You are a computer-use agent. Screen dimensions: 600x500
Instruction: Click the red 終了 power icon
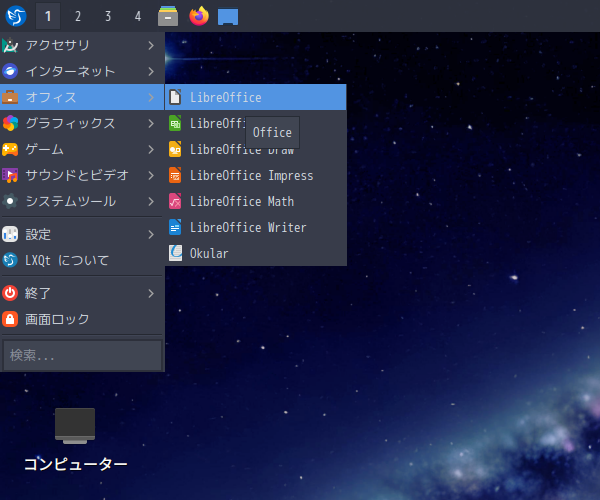click(10, 293)
